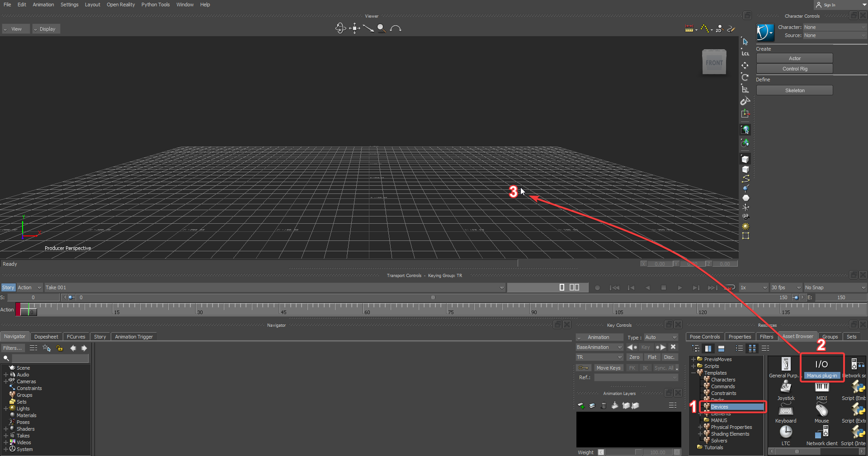Open the 30 fps frame rate dropdown

pos(786,287)
